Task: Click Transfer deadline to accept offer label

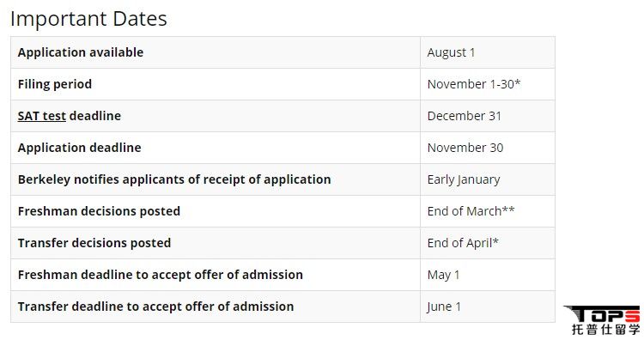Action: [155, 307]
